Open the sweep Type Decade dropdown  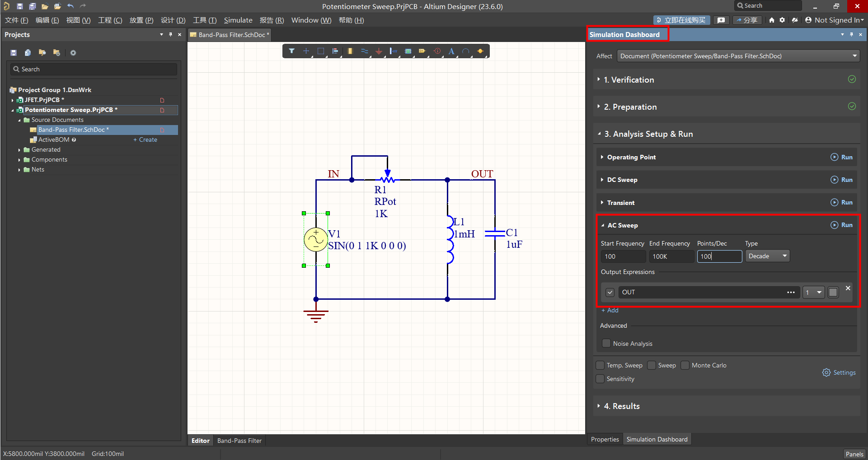pyautogui.click(x=767, y=256)
